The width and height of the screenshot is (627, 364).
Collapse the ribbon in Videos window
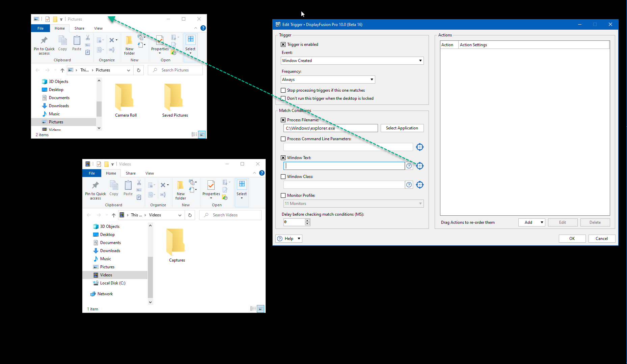coord(254,173)
